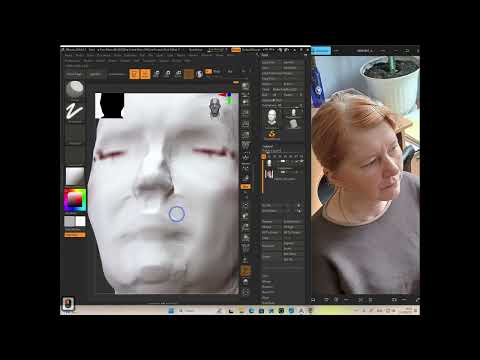Click the upper arrow button below subtool list

click(x=298, y=205)
